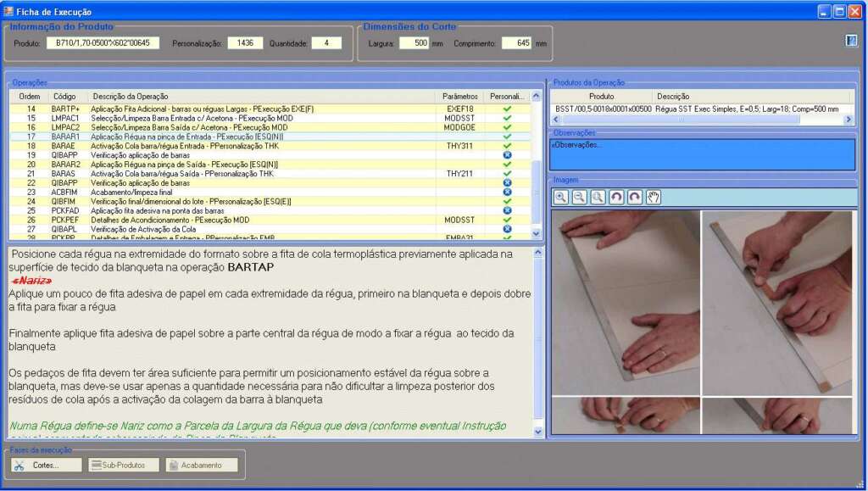Click the green check icon on row 20 BARAR2
The width and height of the screenshot is (868, 491).
point(507,165)
